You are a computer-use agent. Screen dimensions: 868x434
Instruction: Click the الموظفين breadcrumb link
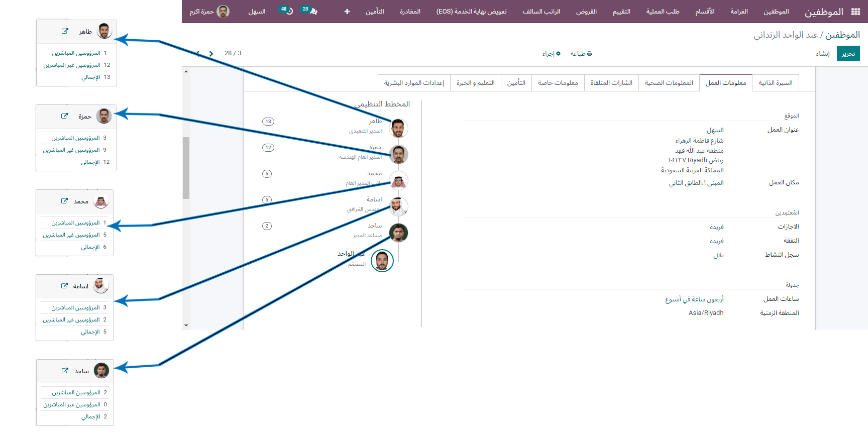842,35
